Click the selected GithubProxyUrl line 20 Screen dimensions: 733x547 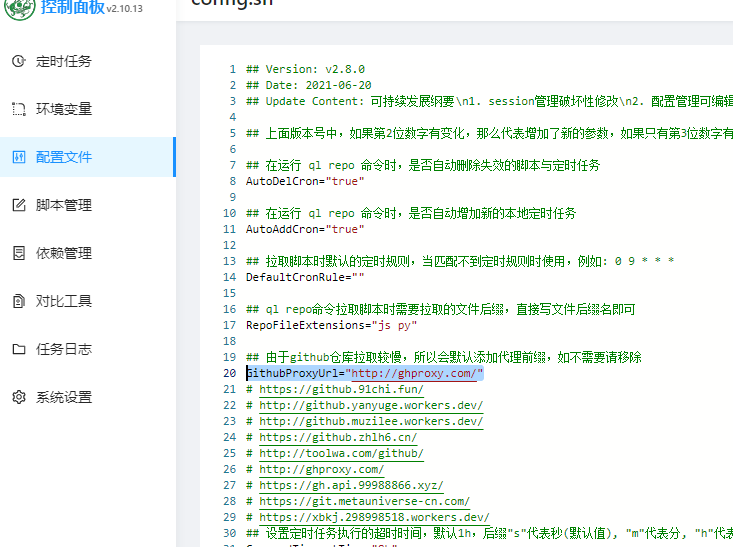tap(365, 373)
